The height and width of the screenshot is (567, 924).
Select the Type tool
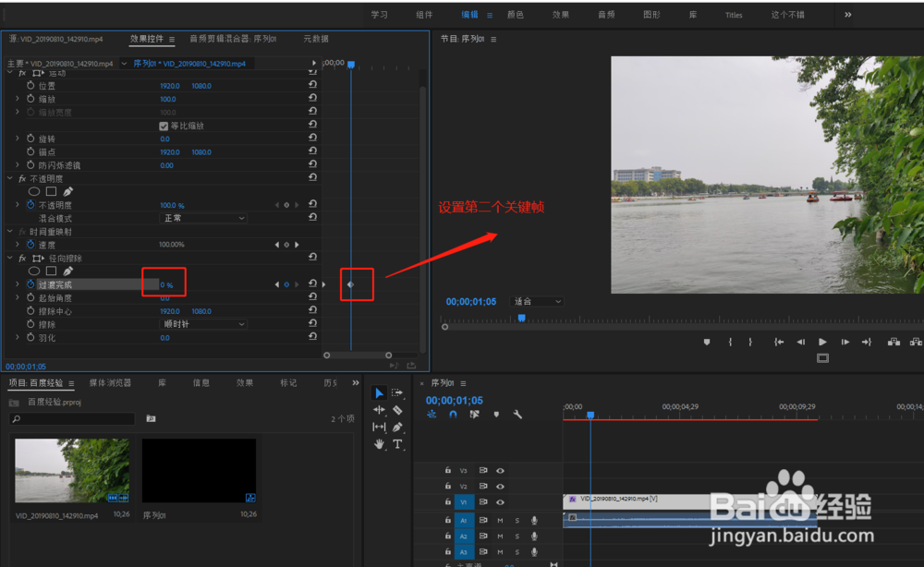pos(397,444)
